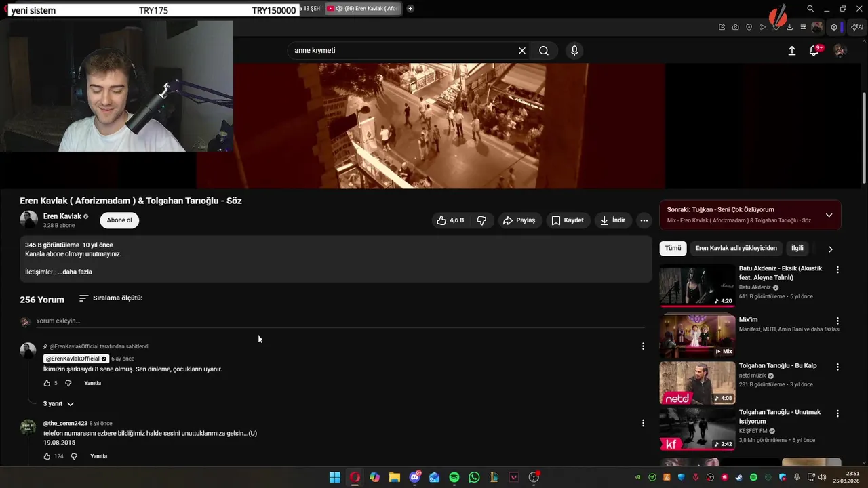
Task: Clear the YouTube search text
Action: point(522,51)
